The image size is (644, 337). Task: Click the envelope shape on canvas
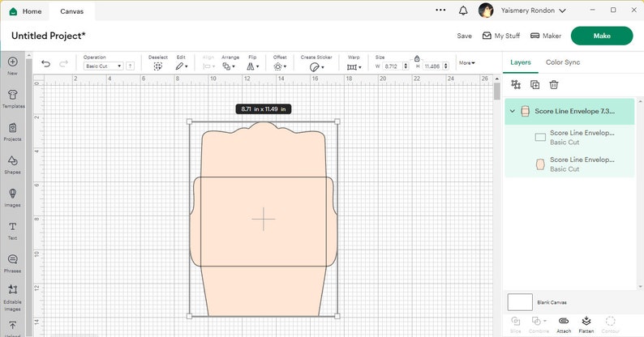click(x=264, y=219)
